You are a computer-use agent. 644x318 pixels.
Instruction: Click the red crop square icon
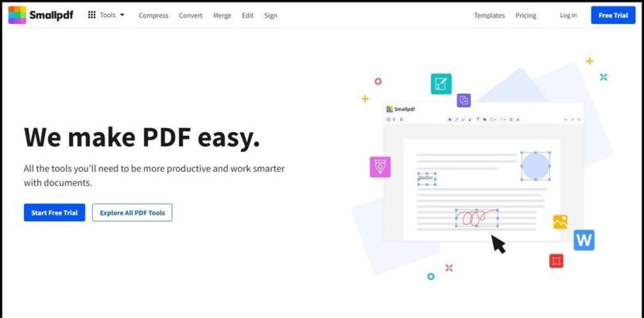tap(556, 261)
